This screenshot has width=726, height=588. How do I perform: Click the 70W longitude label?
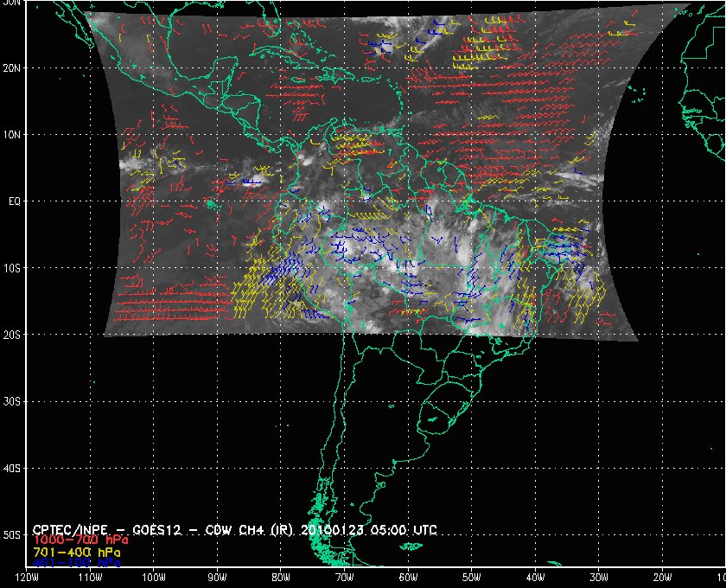344,578
